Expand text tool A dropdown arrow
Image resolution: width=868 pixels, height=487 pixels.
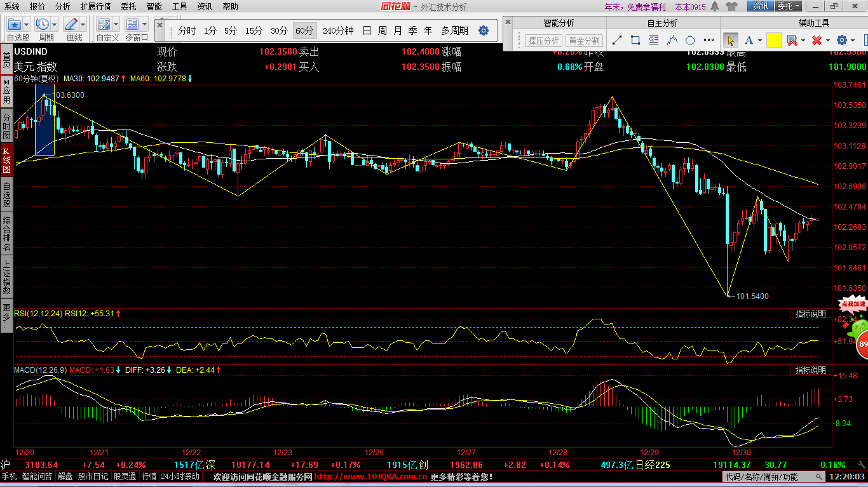[759, 41]
